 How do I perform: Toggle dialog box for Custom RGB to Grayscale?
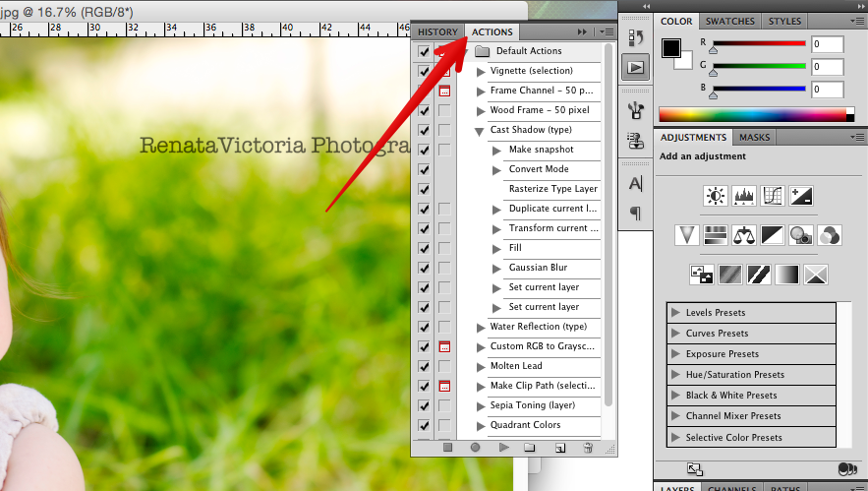point(444,347)
